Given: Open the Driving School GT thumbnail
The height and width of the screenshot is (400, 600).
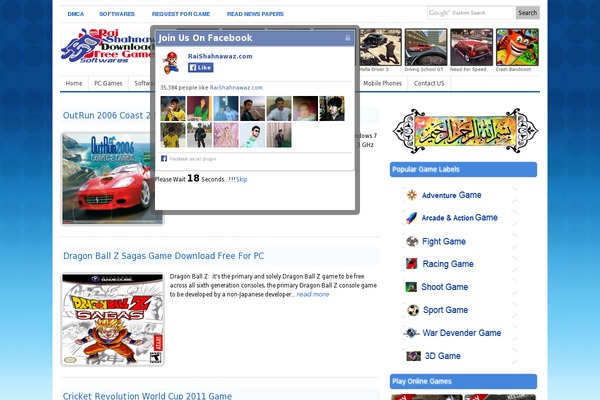Looking at the screenshot, I should (426, 47).
